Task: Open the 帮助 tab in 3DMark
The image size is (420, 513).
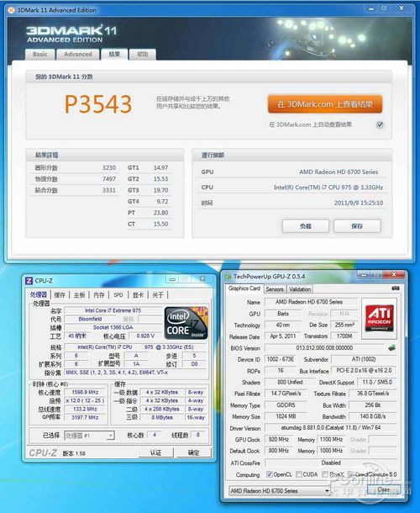Action: (142, 55)
